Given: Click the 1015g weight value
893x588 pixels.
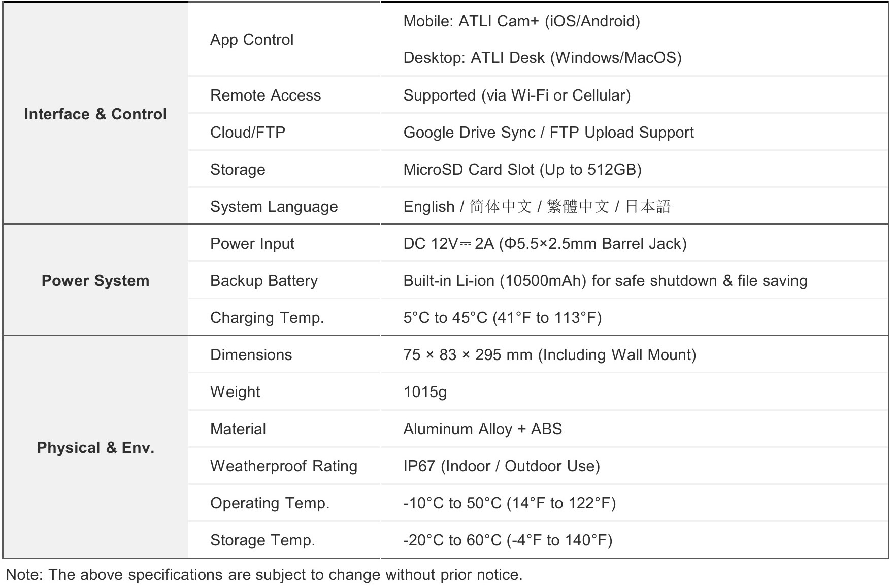Looking at the screenshot, I should (x=425, y=392).
